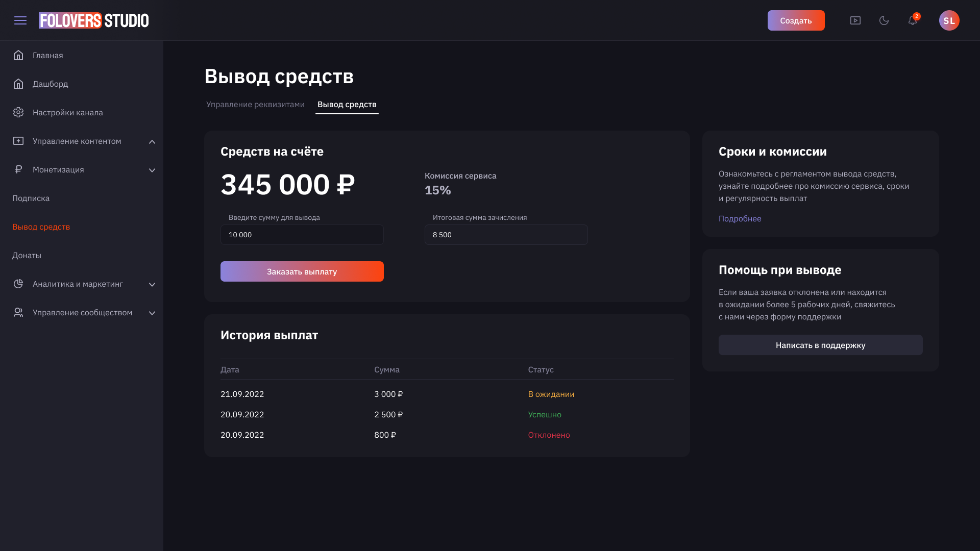Open the SL user avatar menu

[x=949, y=20]
